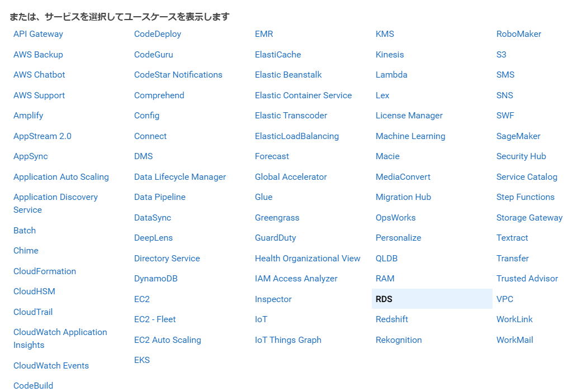Select the Glue service

pos(264,197)
